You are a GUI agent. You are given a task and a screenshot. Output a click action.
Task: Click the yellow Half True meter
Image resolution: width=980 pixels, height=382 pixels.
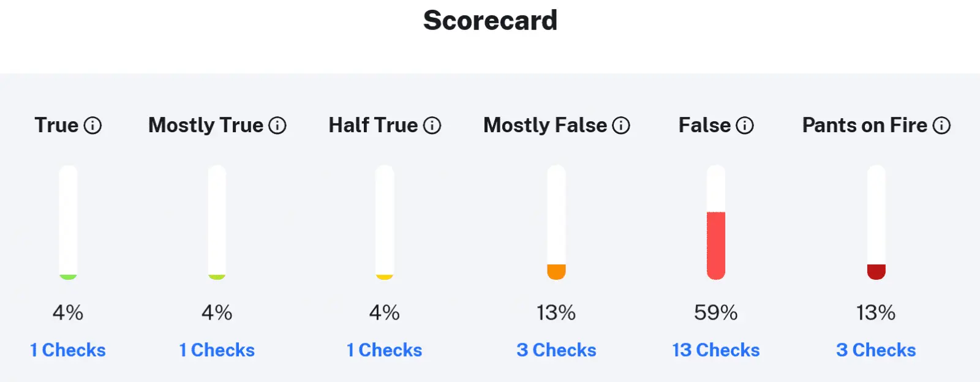click(x=385, y=277)
